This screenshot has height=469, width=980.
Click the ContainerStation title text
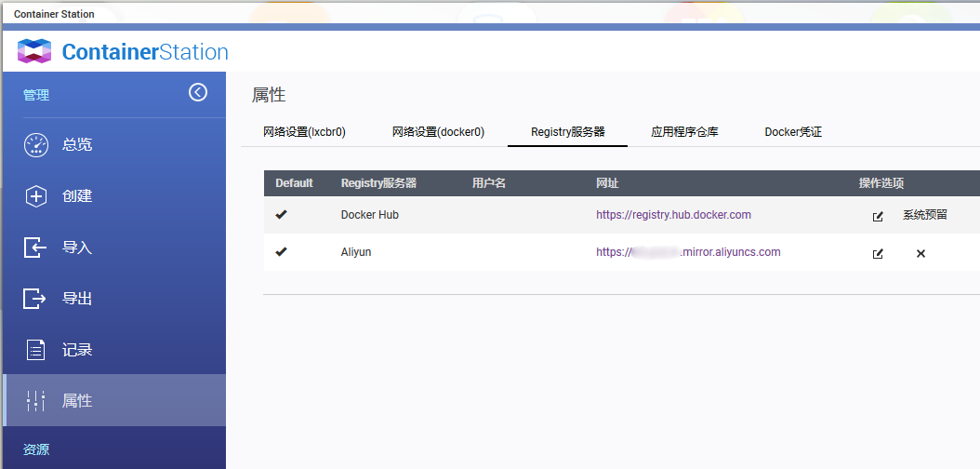click(x=145, y=51)
